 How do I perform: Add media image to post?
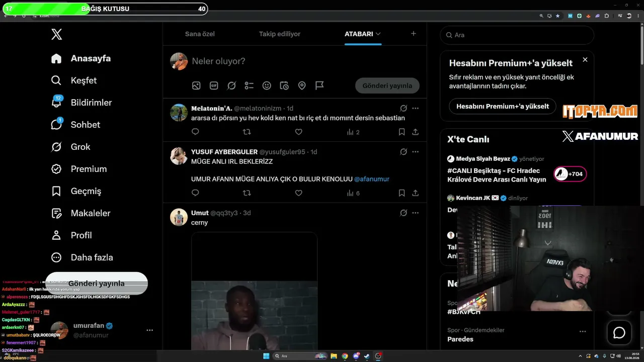click(196, 85)
